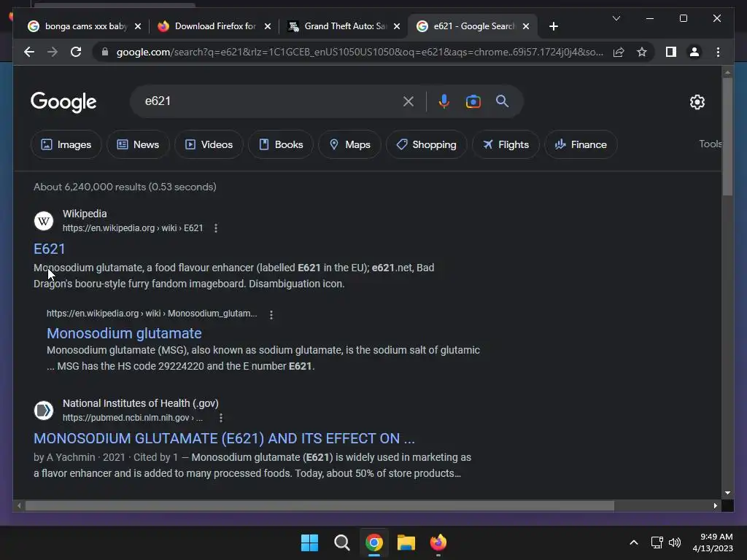Click the scroll left arrow at the bottom
Image resolution: width=747 pixels, height=560 pixels.
18,506
